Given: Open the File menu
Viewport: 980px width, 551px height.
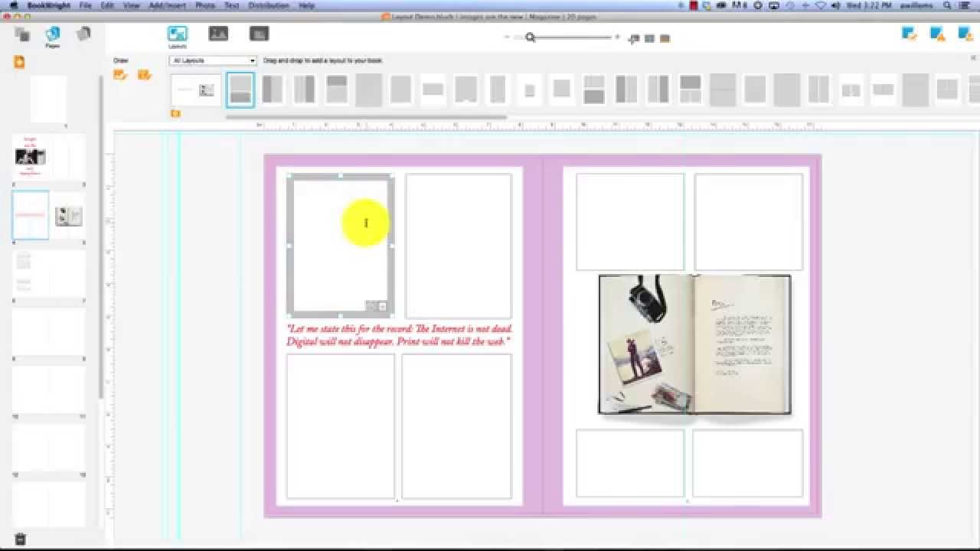Looking at the screenshot, I should coord(86,5).
